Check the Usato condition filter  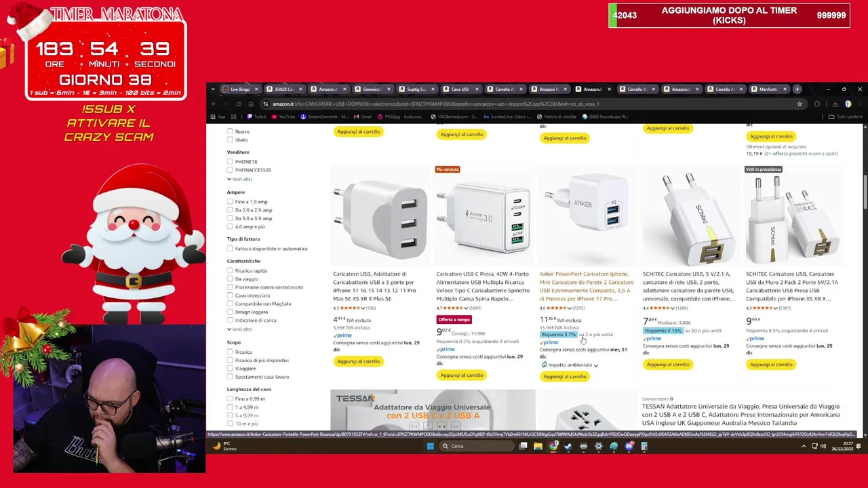click(x=230, y=140)
